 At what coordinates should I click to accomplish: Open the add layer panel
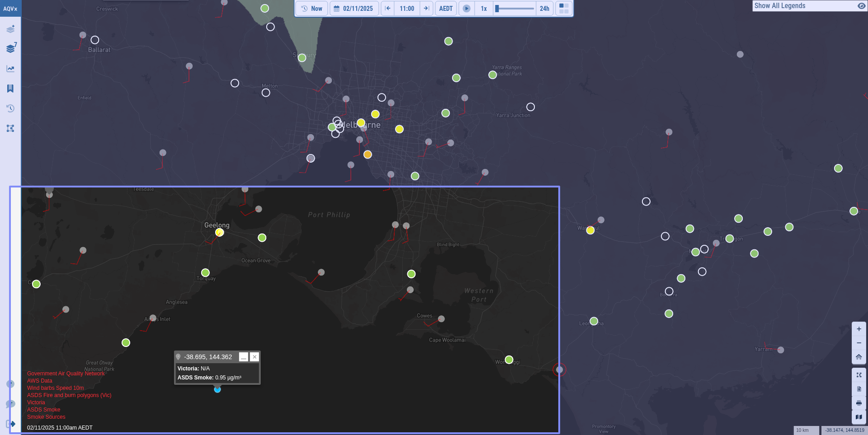(x=10, y=29)
